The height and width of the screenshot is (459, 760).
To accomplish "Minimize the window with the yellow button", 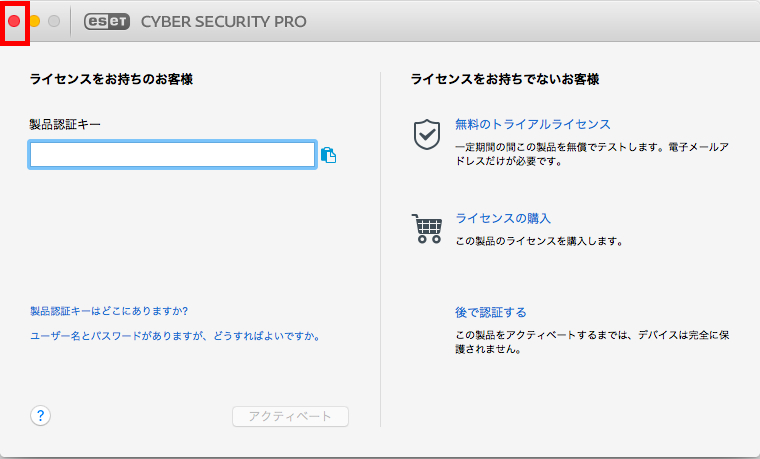I will pyautogui.click(x=34, y=21).
